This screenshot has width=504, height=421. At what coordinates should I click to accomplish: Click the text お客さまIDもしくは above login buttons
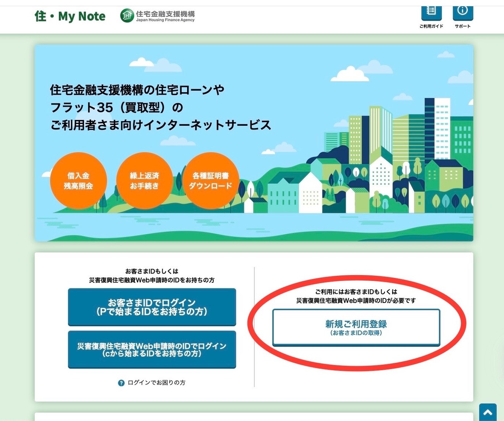click(152, 271)
